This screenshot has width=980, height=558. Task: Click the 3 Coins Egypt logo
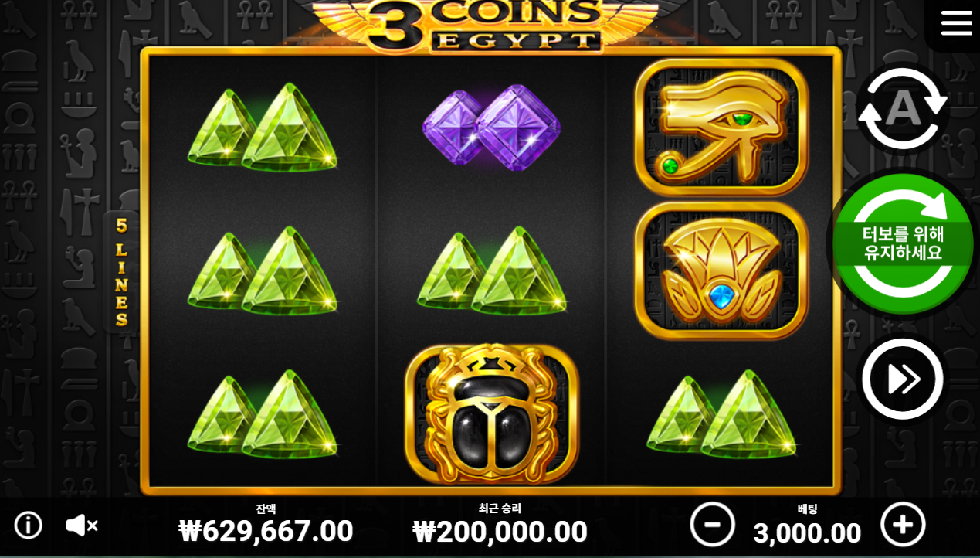pos(484,26)
